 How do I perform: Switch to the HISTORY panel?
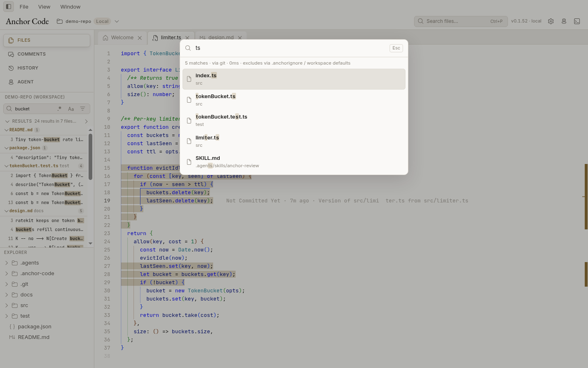click(47, 68)
